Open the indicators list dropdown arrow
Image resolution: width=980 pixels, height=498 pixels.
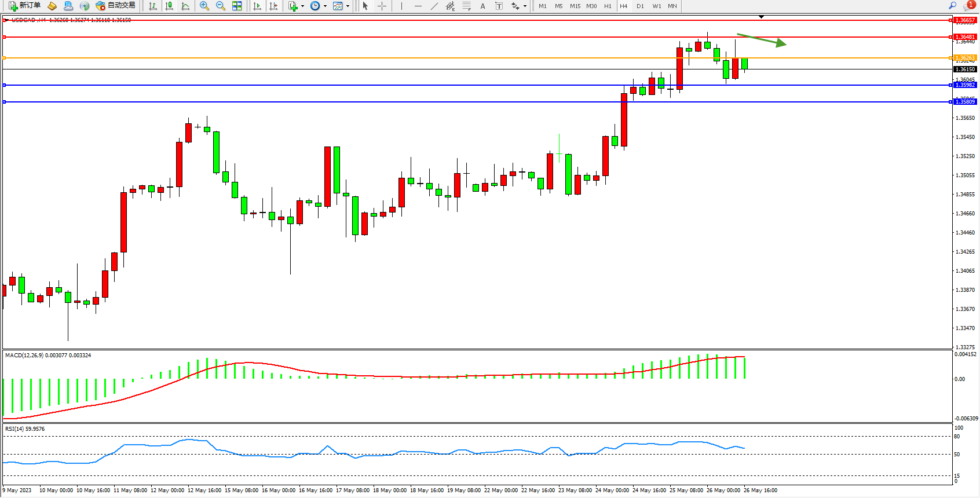(303, 6)
